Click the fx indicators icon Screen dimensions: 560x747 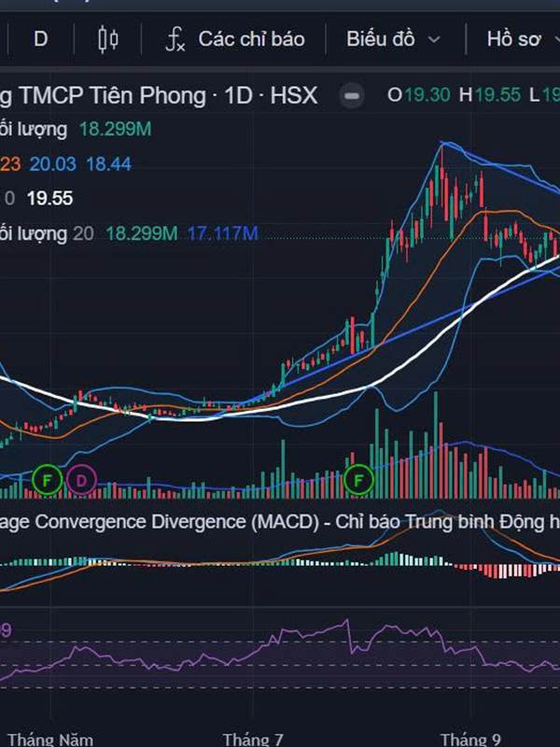click(x=175, y=39)
